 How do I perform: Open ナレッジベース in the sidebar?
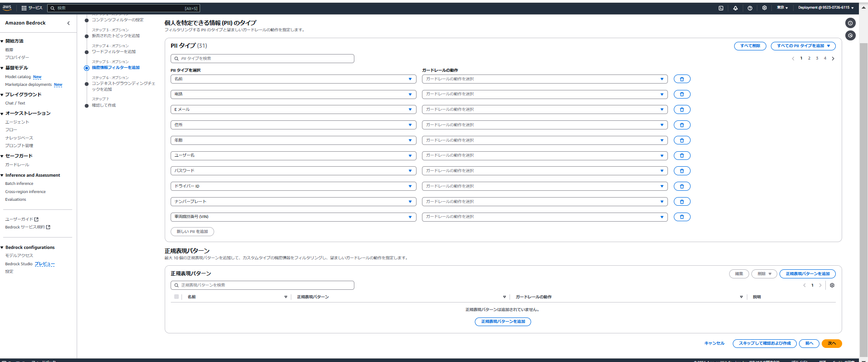click(x=19, y=138)
